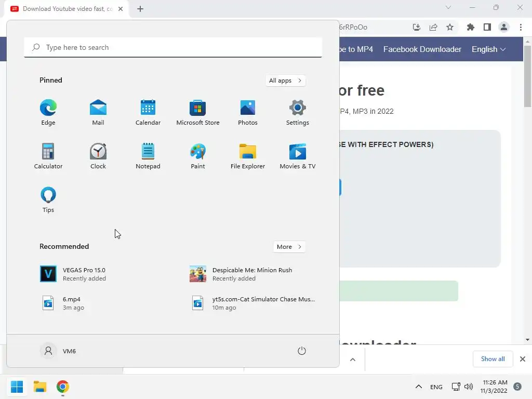This screenshot has height=399, width=532.
Task: Focus the Type here to search box
Action: 173,47
